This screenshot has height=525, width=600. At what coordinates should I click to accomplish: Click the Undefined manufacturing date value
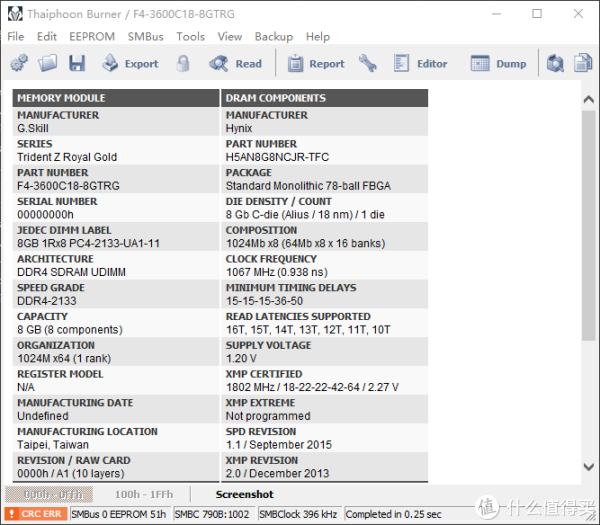click(43, 416)
